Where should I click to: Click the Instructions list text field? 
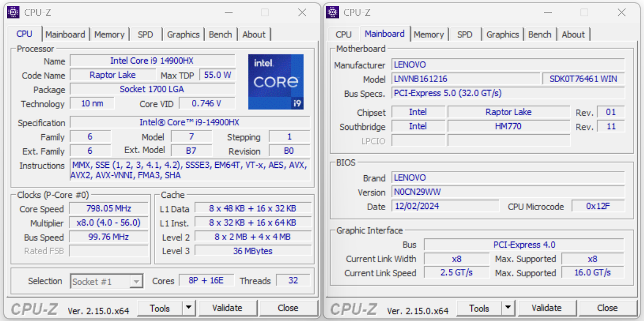tap(189, 170)
